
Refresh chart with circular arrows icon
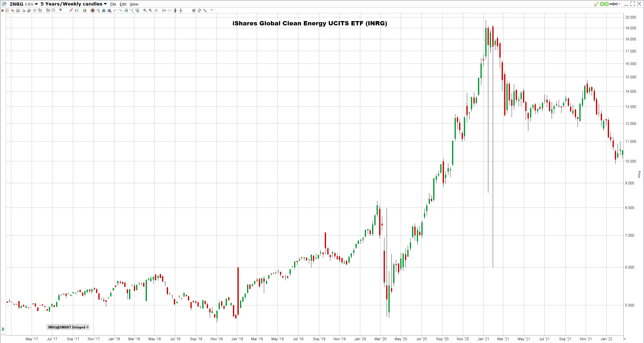[199, 11]
